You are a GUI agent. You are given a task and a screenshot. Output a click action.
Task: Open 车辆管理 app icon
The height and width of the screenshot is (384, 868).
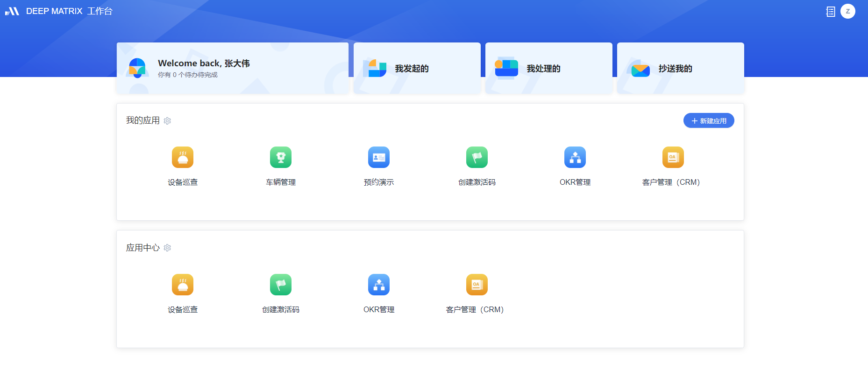(281, 157)
